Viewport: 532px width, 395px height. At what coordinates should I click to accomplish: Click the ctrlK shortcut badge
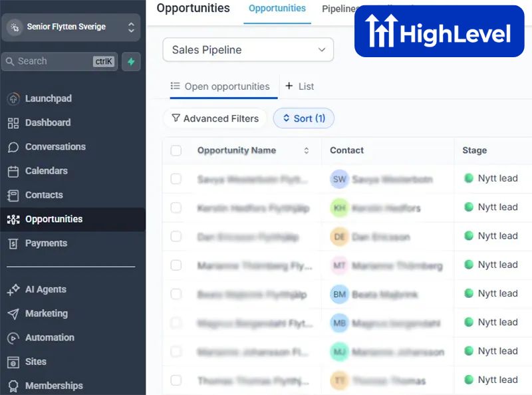coord(104,61)
